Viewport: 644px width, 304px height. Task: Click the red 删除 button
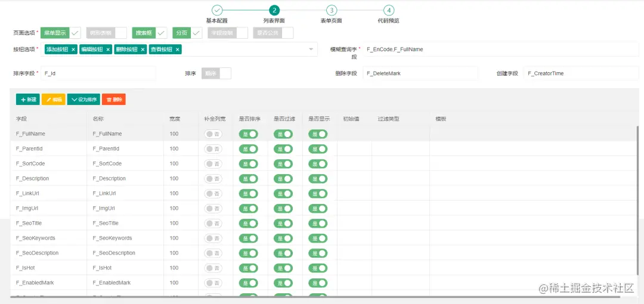point(114,100)
